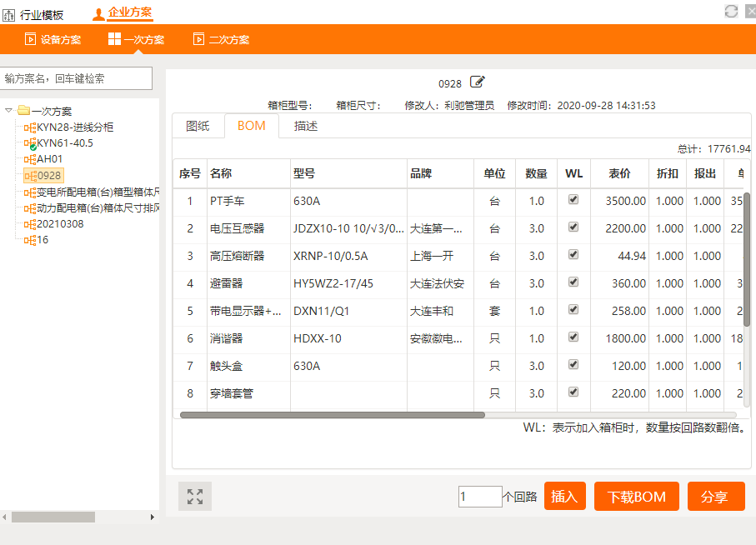This screenshot has width=756, height=545.
Task: Select KYN61-40.5 in the tree
Action: 65,143
